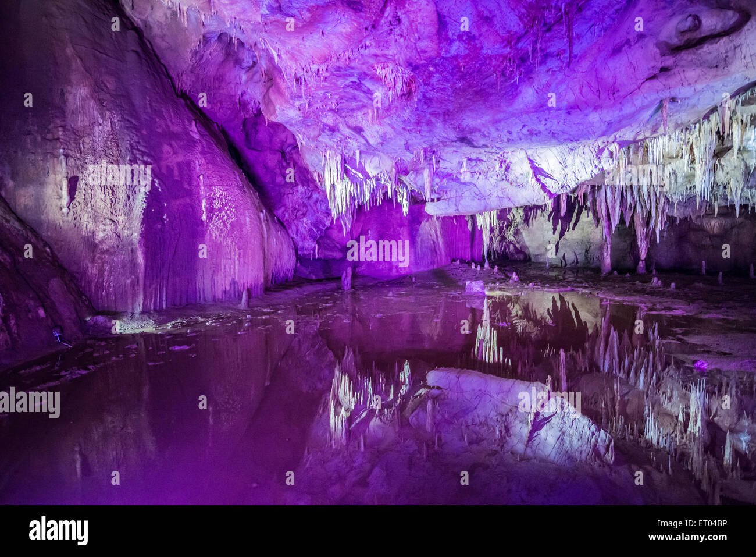Click the alamy logo in bottom black bar
Viewport: 756px width, 557px height.
tap(58, 531)
